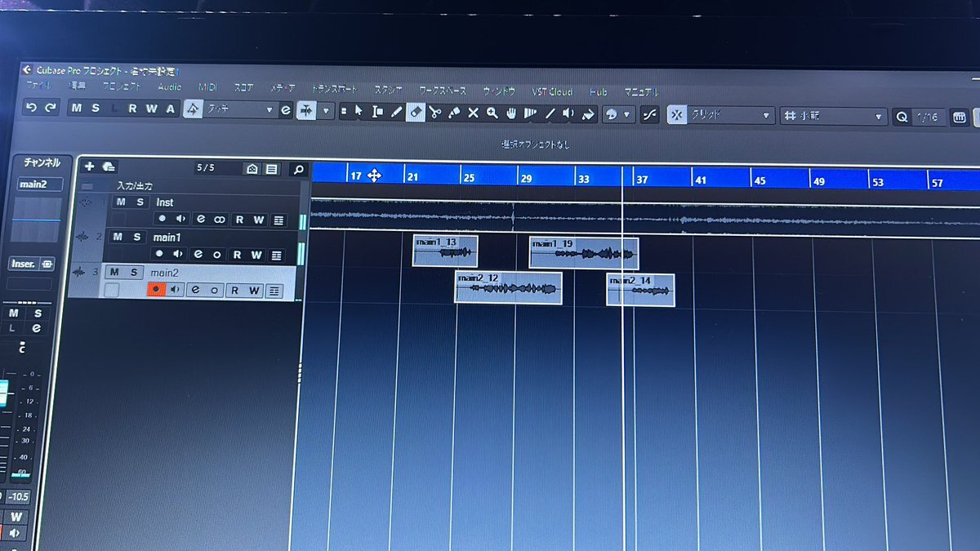Open the track list search magnifier
Screen dimensions: 980x551
298,169
